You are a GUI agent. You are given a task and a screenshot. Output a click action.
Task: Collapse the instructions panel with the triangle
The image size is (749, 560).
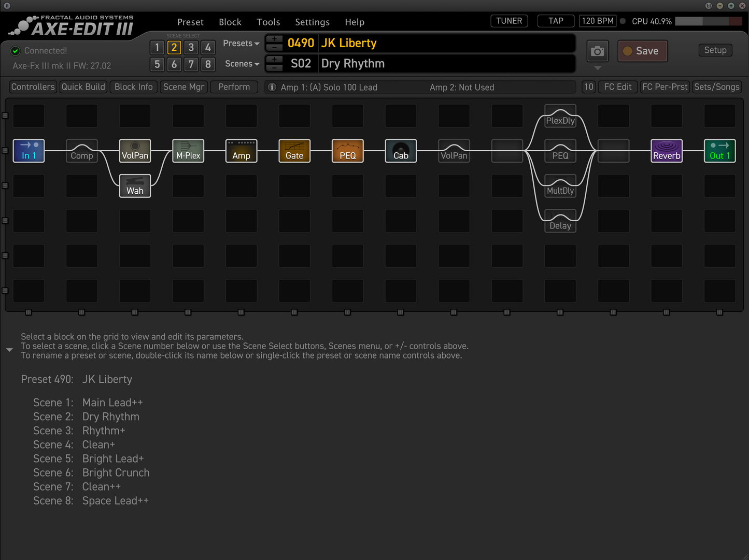click(9, 350)
